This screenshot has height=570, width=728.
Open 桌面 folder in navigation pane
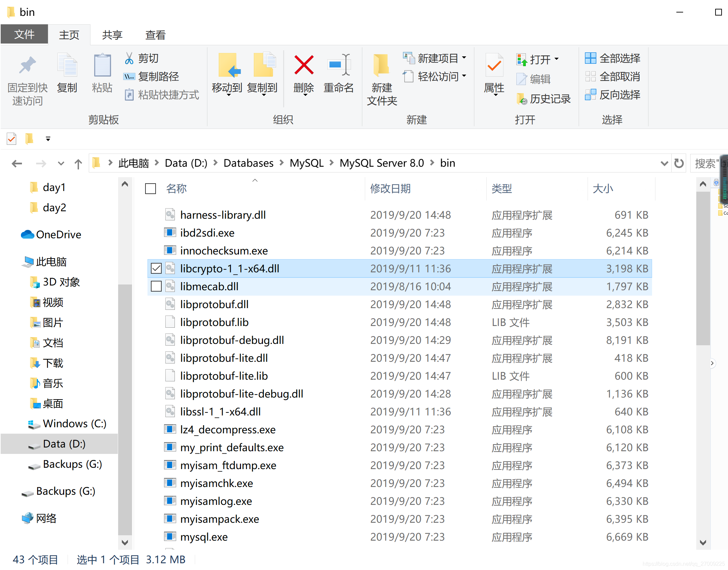(x=46, y=403)
